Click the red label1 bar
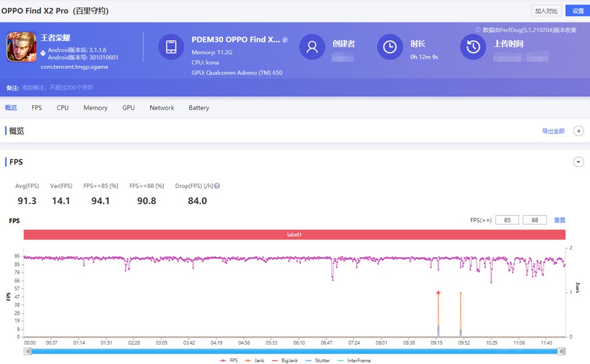This screenshot has height=364, width=590. pos(294,235)
